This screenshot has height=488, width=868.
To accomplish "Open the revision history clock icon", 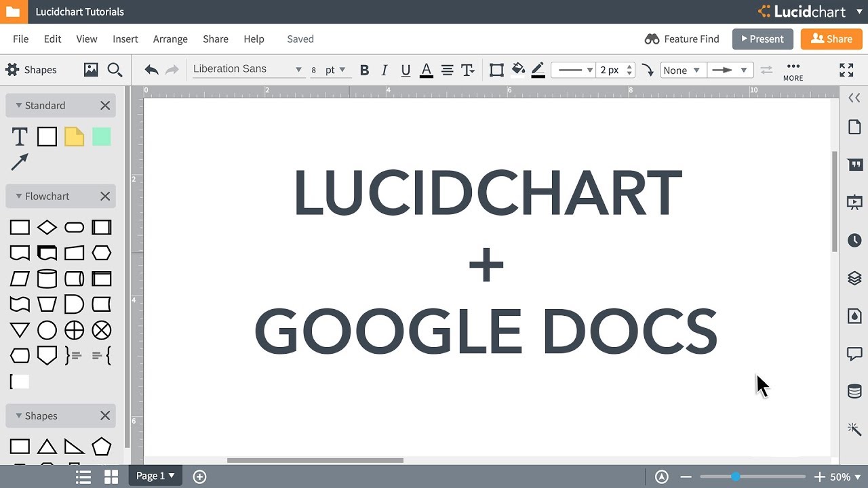I will pos(854,240).
